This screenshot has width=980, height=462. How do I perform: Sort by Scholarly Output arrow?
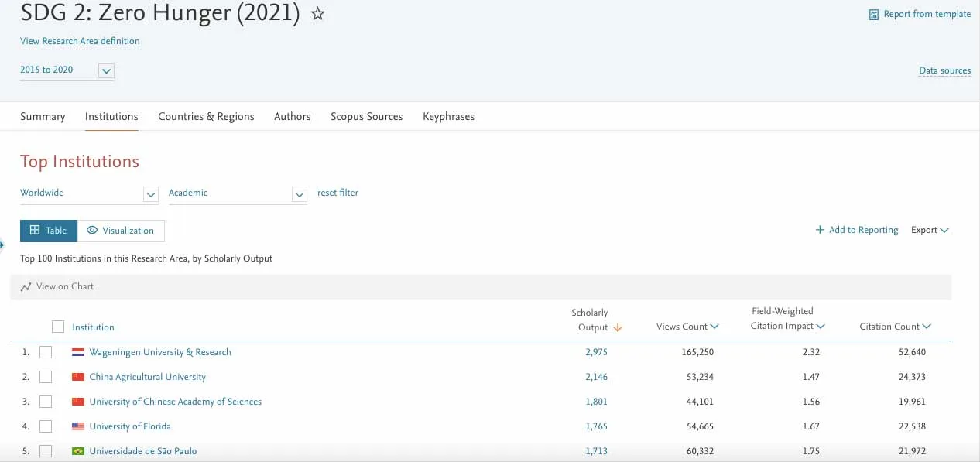(617, 327)
